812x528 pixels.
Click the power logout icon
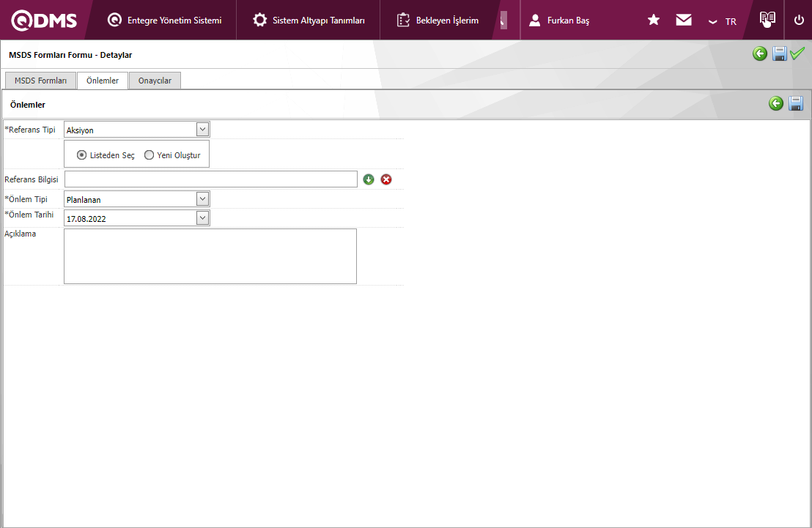point(799,21)
